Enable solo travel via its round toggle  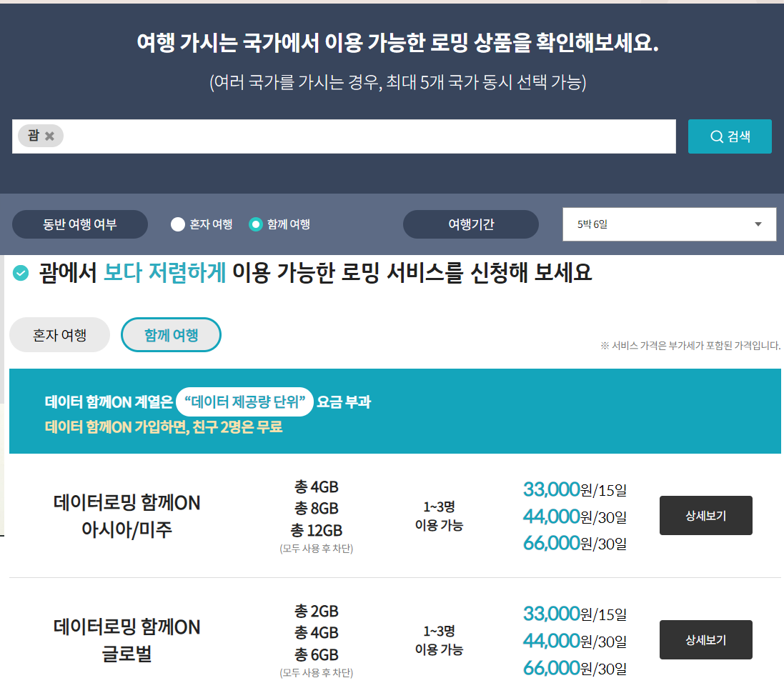click(177, 224)
